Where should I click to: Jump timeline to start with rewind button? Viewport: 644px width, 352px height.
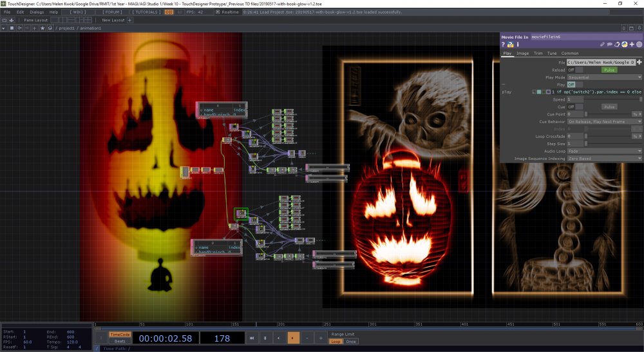pos(251,338)
